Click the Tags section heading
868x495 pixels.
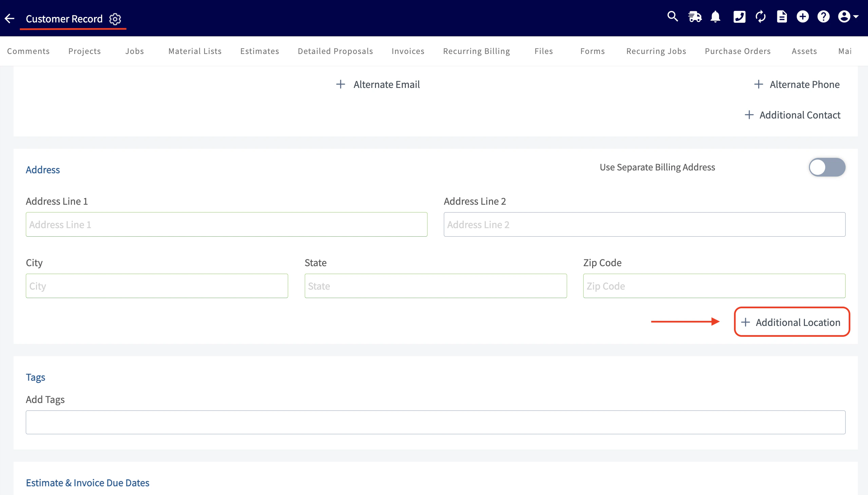[36, 378]
